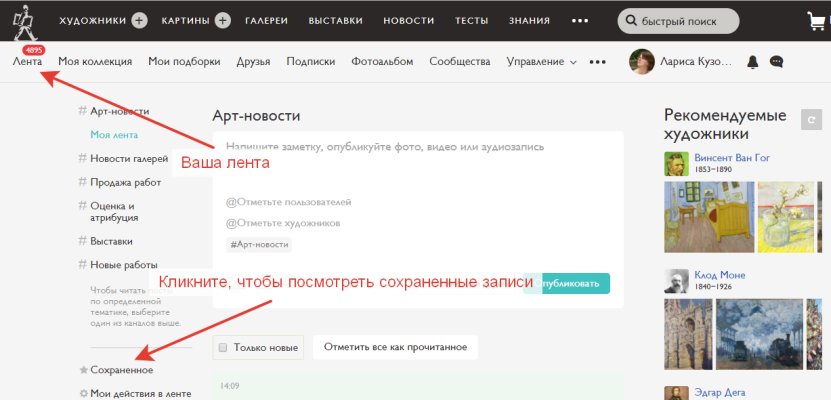Viewport: 831px width, 400px height.
Task: Expand the top navigation three-dots menu
Action: pyautogui.click(x=580, y=21)
